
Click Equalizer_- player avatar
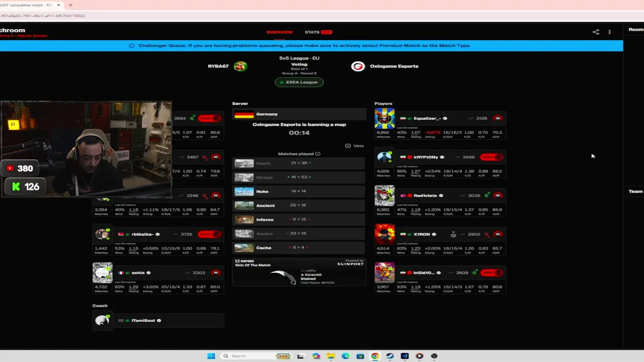384,119
